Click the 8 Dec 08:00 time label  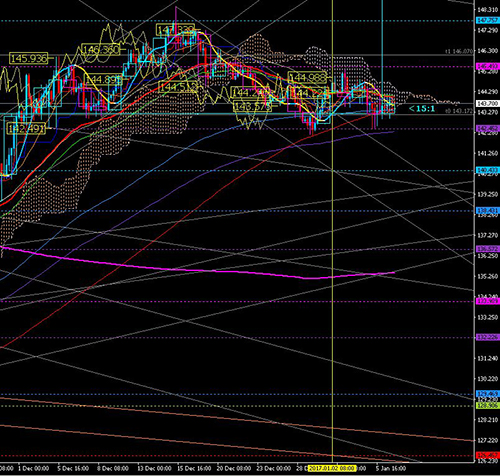[113, 468]
